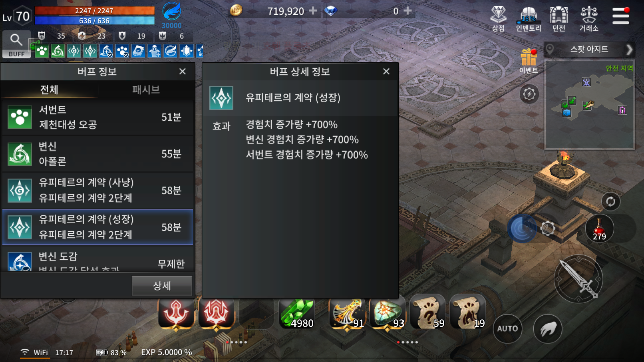Image resolution: width=644 pixels, height=362 pixels.
Task: Open the 상점 shop icon
Action: pos(498,19)
